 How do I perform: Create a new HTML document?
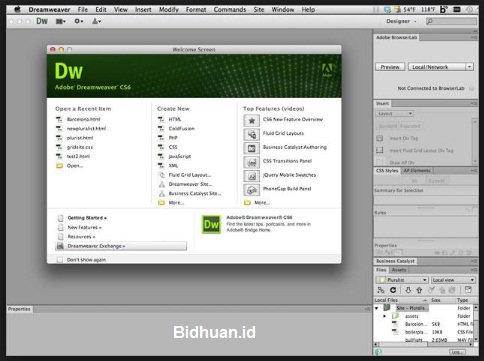(175, 119)
